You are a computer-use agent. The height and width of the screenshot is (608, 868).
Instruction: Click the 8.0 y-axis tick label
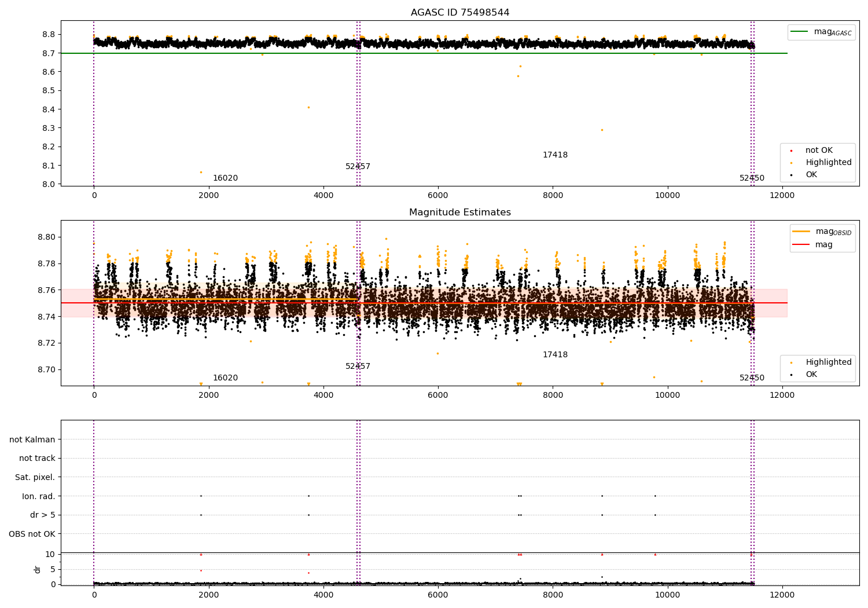[x=49, y=184]
